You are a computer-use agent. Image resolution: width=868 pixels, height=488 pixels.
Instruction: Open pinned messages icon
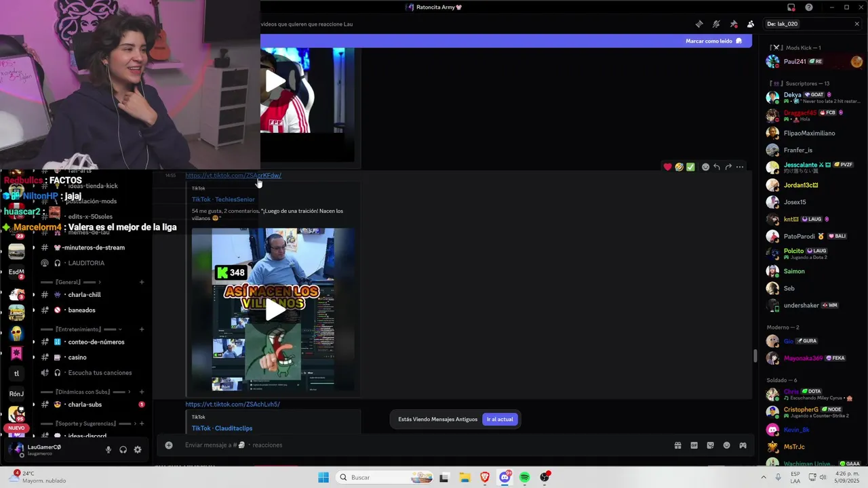point(734,24)
